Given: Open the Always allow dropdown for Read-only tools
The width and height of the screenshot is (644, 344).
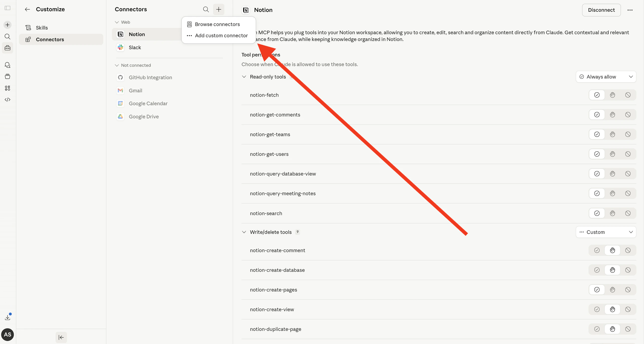Looking at the screenshot, I should coord(606,77).
